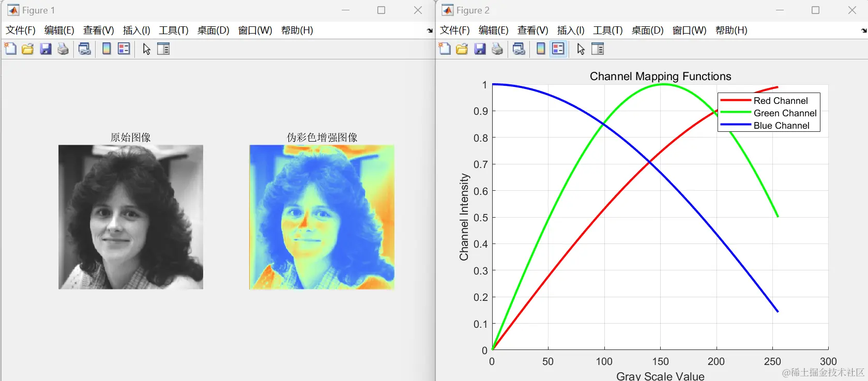Image resolution: width=868 pixels, height=381 pixels.
Task: Open 桌面(D) menu in Figure 1
Action: 214,31
